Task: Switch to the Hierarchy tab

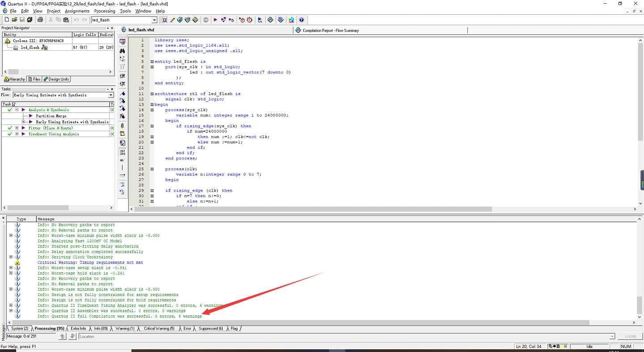Action: (x=14, y=79)
